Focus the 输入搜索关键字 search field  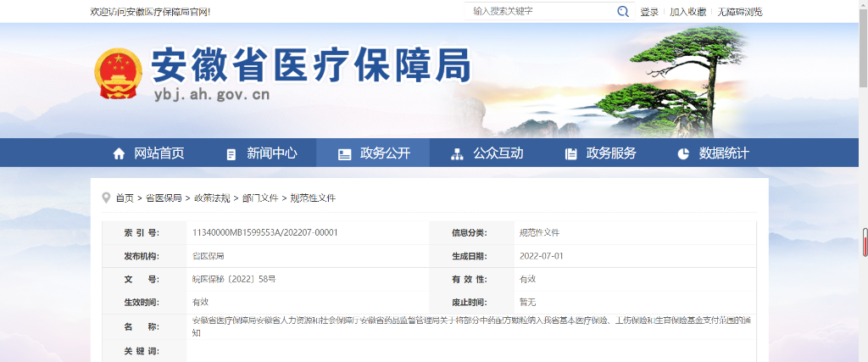[541, 12]
